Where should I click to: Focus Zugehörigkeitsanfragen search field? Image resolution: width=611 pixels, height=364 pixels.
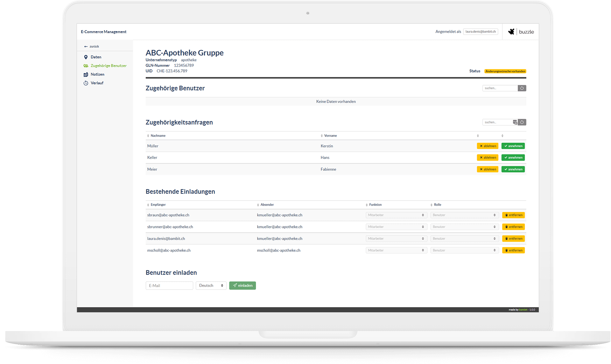click(497, 122)
